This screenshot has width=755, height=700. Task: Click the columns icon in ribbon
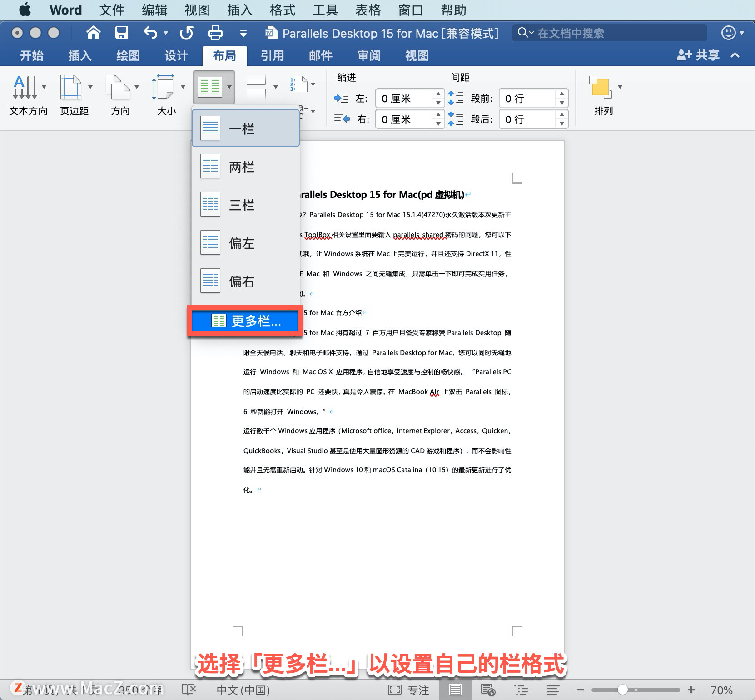(x=209, y=87)
